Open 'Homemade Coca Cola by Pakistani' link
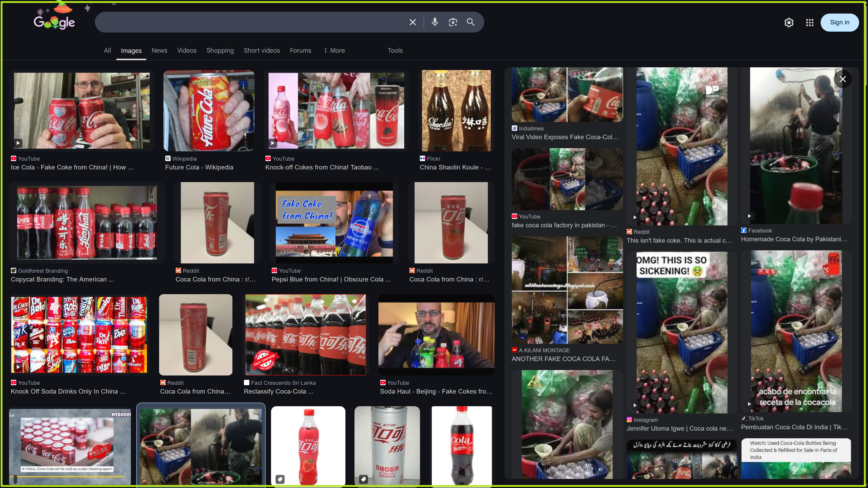This screenshot has width=868, height=488. tap(794, 239)
